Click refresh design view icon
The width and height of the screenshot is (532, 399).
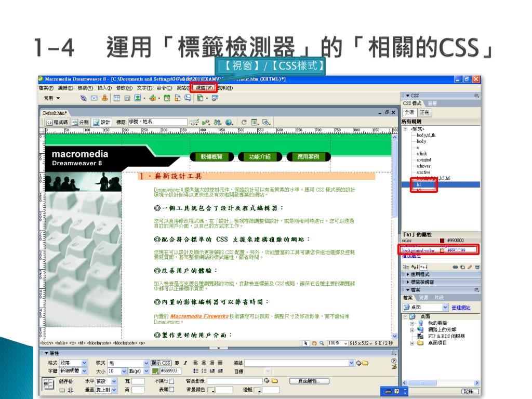tap(244, 122)
